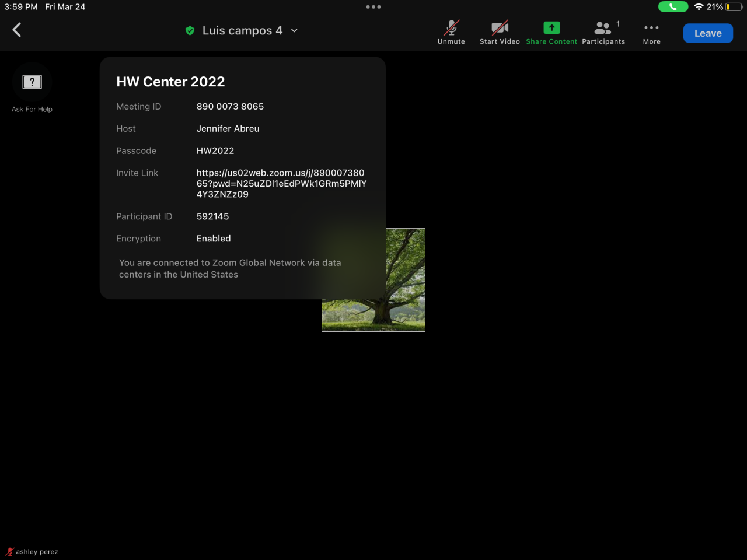Tap the Encryption Enabled status
747x560 pixels.
point(213,239)
